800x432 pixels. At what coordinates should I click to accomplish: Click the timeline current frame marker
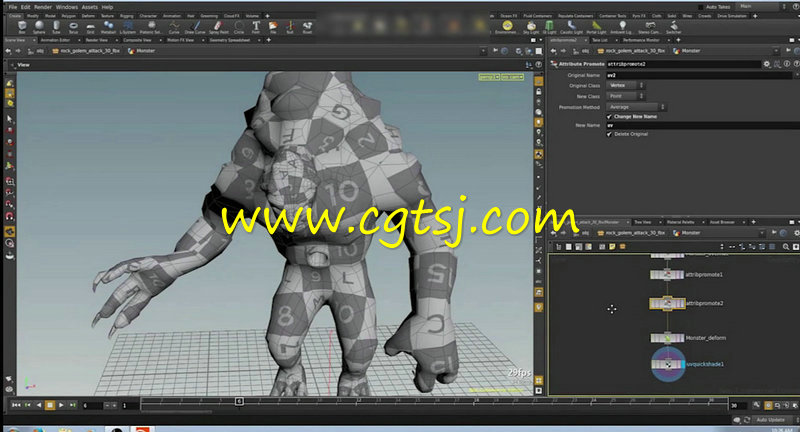coord(239,401)
